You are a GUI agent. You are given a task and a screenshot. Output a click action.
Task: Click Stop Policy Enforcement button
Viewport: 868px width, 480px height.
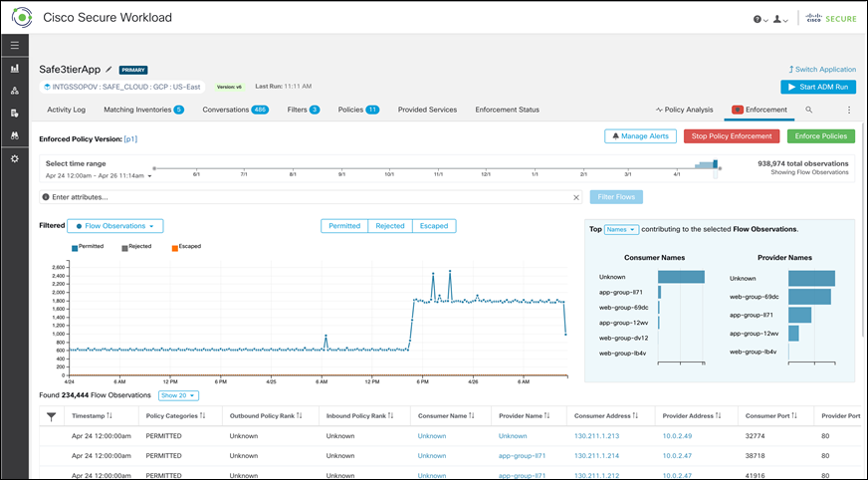[x=732, y=136]
